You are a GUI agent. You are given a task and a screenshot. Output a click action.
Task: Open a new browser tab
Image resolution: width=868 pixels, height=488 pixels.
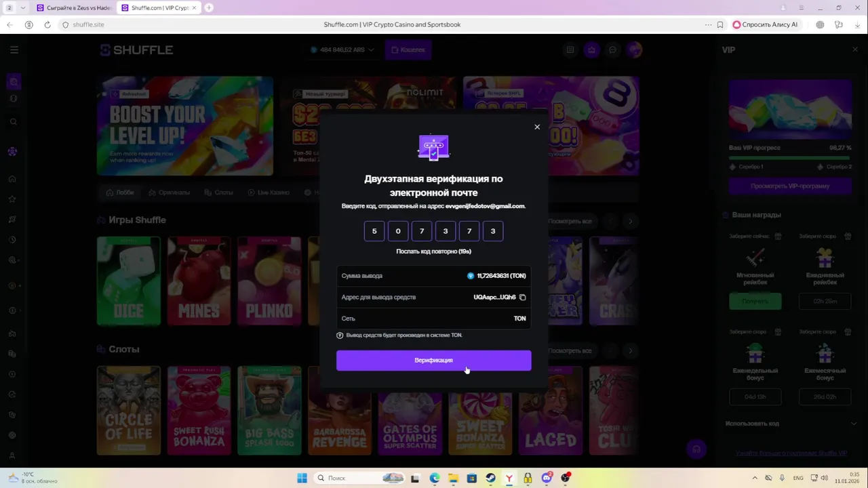point(209,7)
